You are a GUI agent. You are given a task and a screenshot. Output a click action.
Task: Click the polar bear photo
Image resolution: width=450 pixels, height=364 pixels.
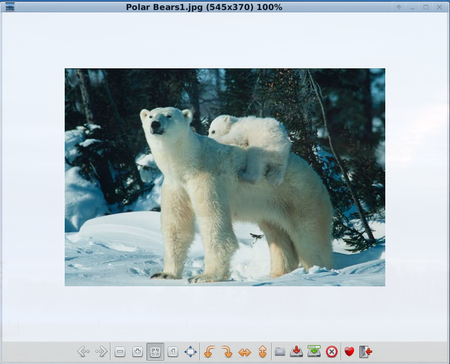225,177
